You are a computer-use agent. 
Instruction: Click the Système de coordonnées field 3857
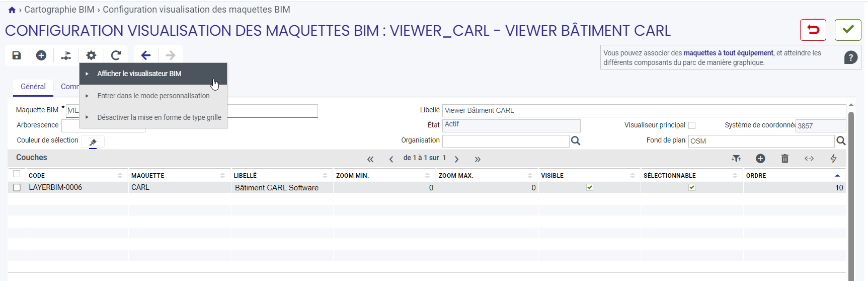pos(821,126)
